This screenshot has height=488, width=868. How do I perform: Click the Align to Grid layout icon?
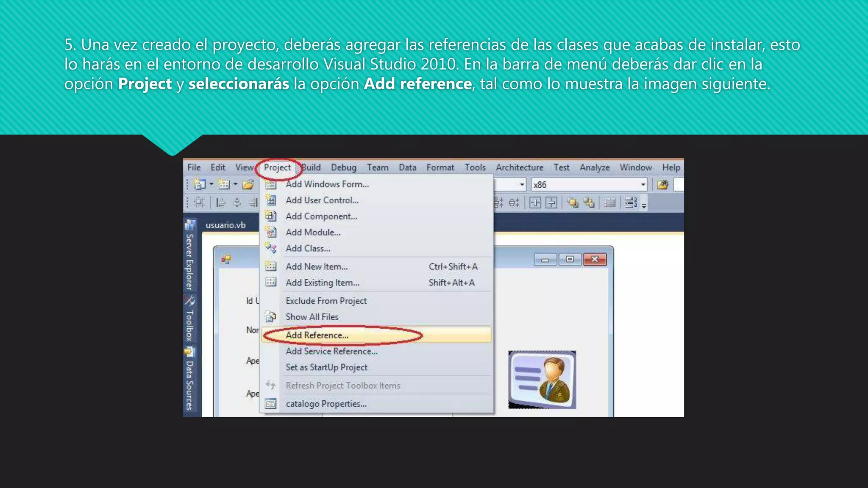point(199,202)
